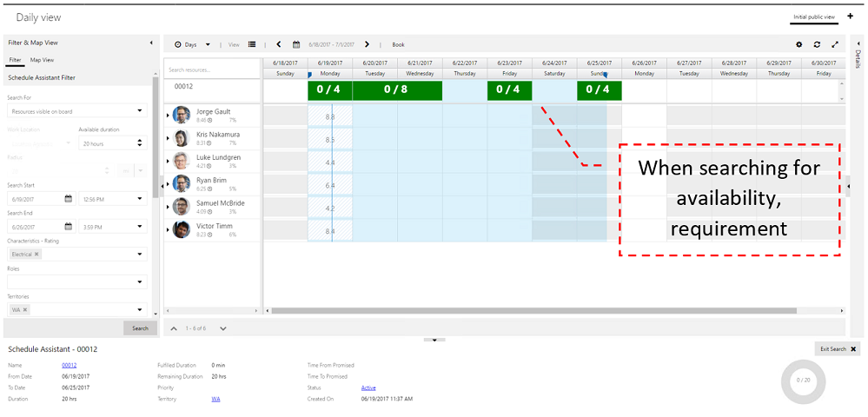
Task: Expand schedule board to full screen
Action: 835,44
